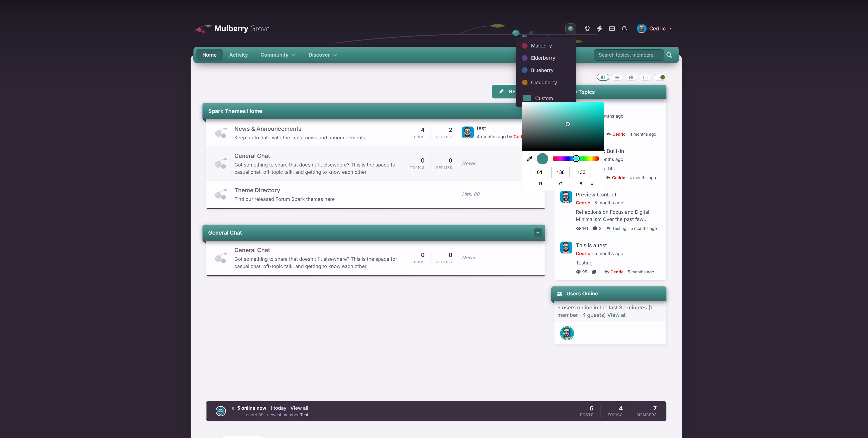Click last poster avatar in News & Announcements
868x438 pixels.
click(x=467, y=132)
